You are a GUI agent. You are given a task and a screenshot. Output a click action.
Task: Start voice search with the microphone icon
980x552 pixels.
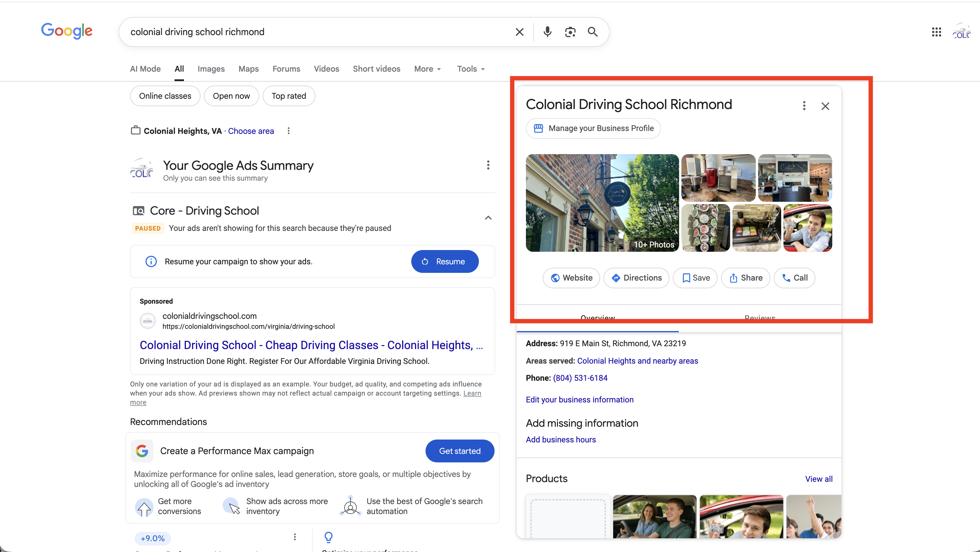547,32
